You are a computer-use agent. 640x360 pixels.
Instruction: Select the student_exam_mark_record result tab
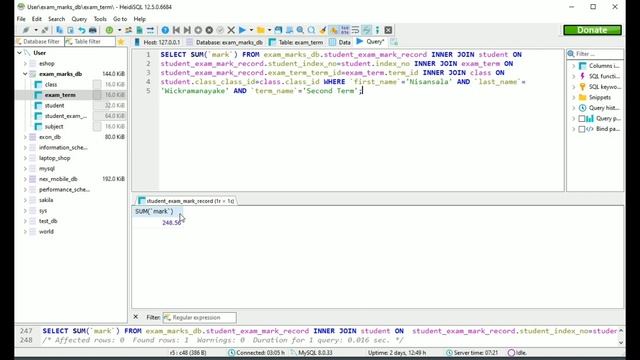(x=186, y=201)
